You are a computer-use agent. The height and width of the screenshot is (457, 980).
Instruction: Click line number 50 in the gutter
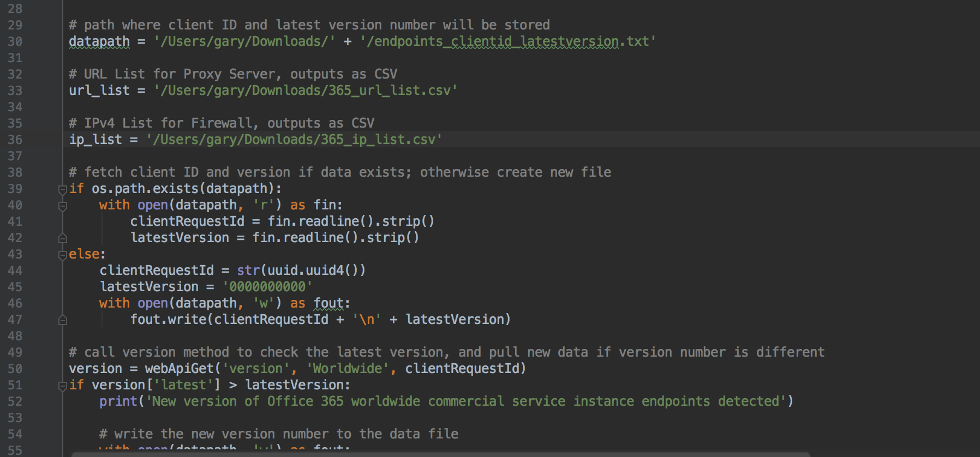[15, 369]
